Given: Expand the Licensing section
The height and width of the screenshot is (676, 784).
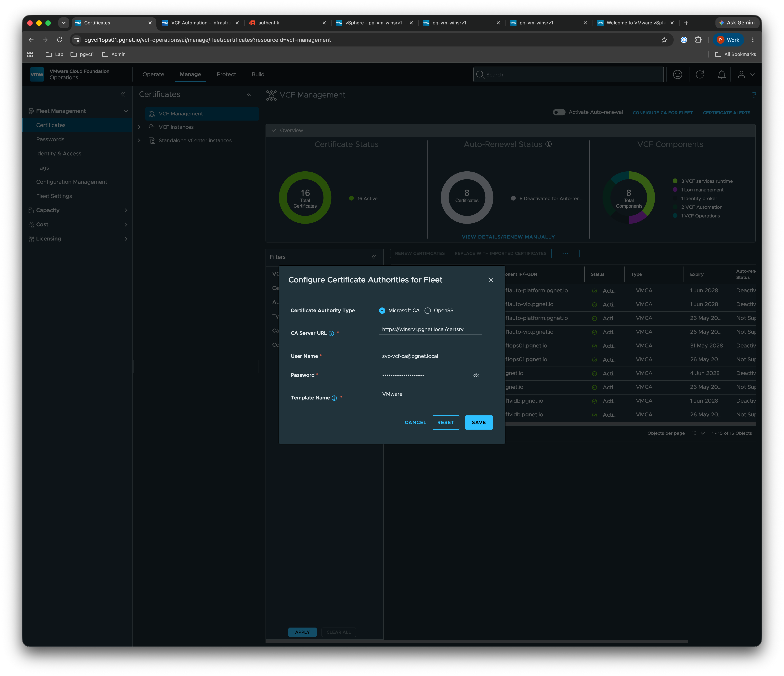Looking at the screenshot, I should pyautogui.click(x=126, y=239).
